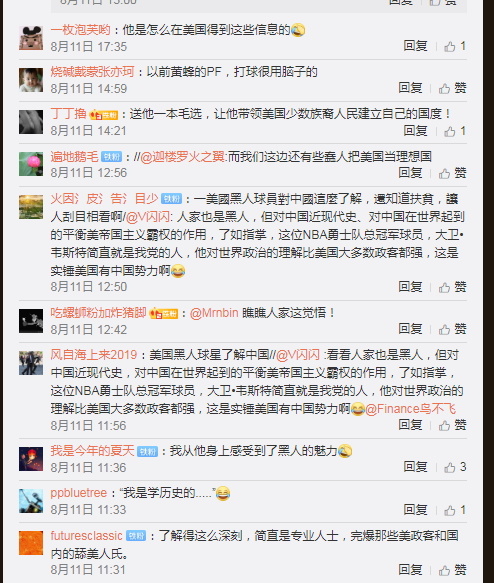Open the @Mrnbin mention link
Viewport: 494px width, 583px height.
[x=214, y=313]
